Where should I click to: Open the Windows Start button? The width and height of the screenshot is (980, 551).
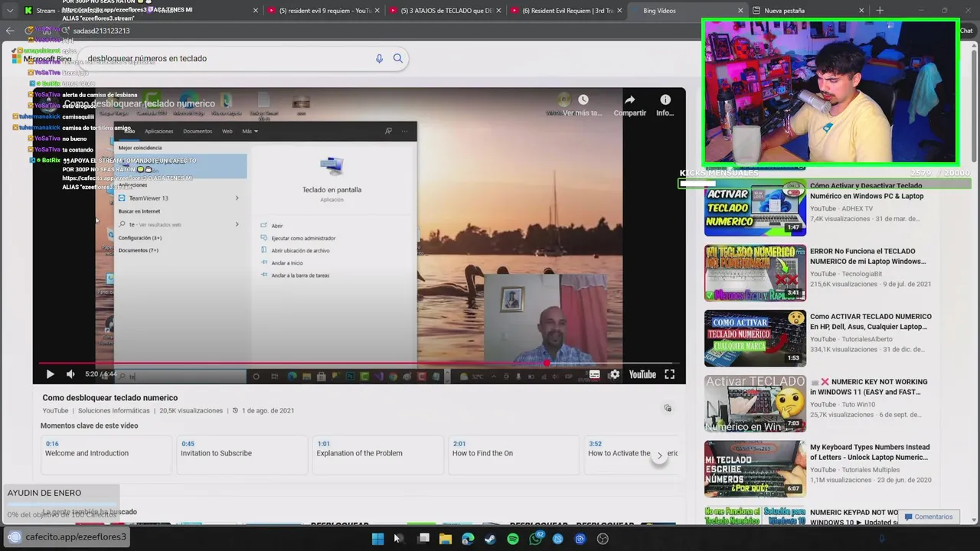click(x=377, y=539)
